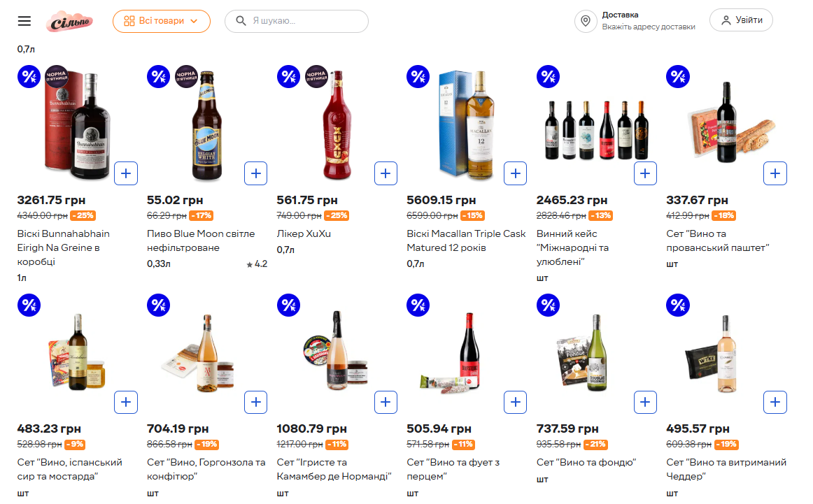Open Сет "Вино та прованський паштет" title

point(718,240)
